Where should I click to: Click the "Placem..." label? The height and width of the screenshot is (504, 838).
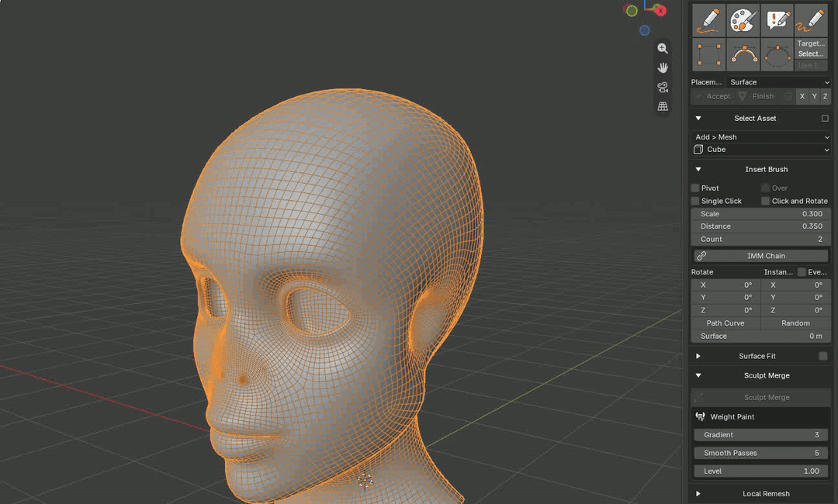[706, 82]
